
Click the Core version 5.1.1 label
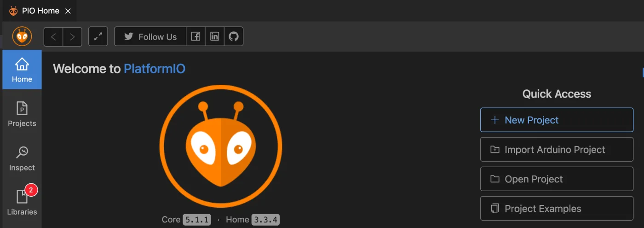pos(197,220)
